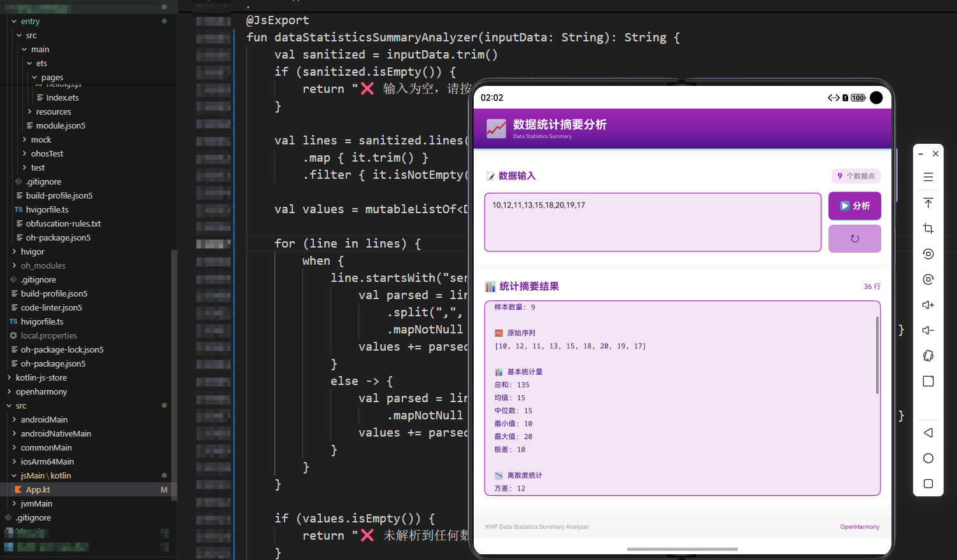
Task: Expand the androidNativeMain folder
Action: point(14,434)
